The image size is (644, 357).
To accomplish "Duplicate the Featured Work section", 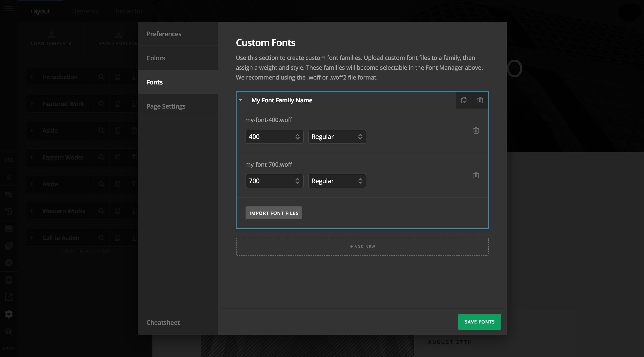I will 117,104.
